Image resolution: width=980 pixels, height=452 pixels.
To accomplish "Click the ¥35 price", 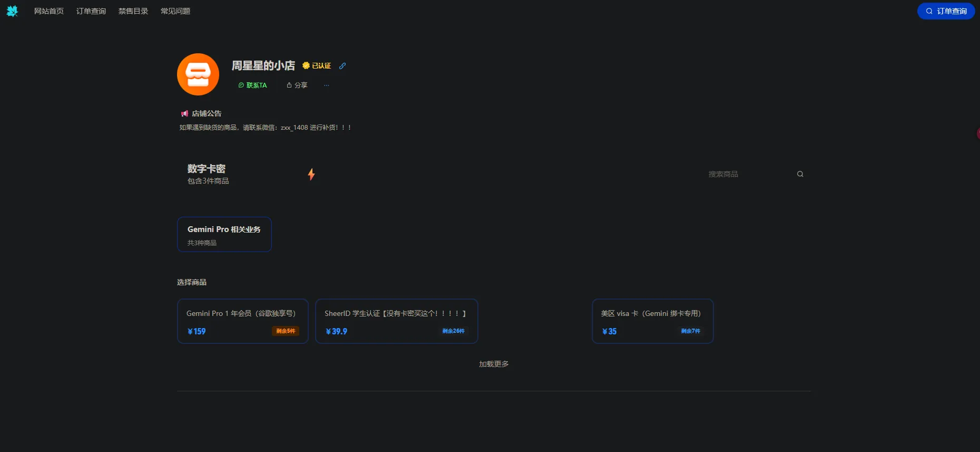I will click(609, 331).
